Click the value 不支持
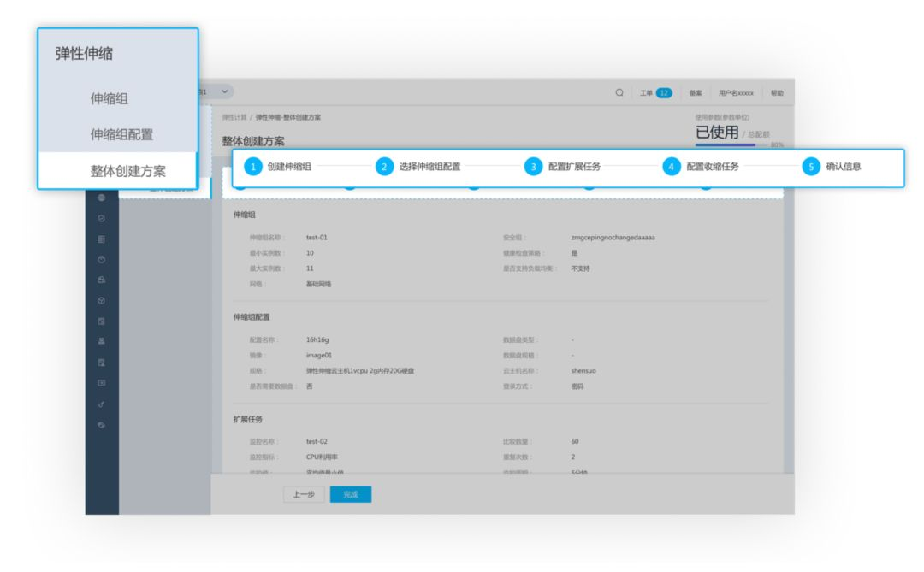The width and height of the screenshot is (924, 572). click(x=580, y=268)
